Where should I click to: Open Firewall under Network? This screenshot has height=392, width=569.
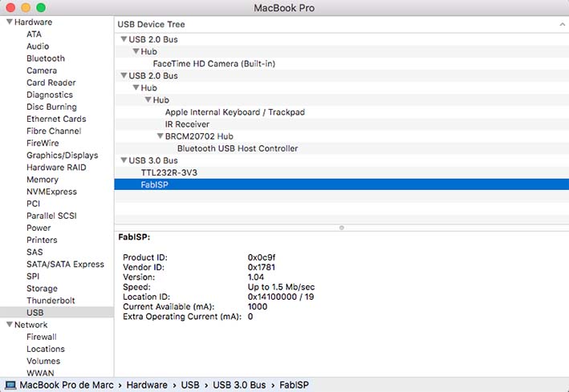(x=42, y=337)
